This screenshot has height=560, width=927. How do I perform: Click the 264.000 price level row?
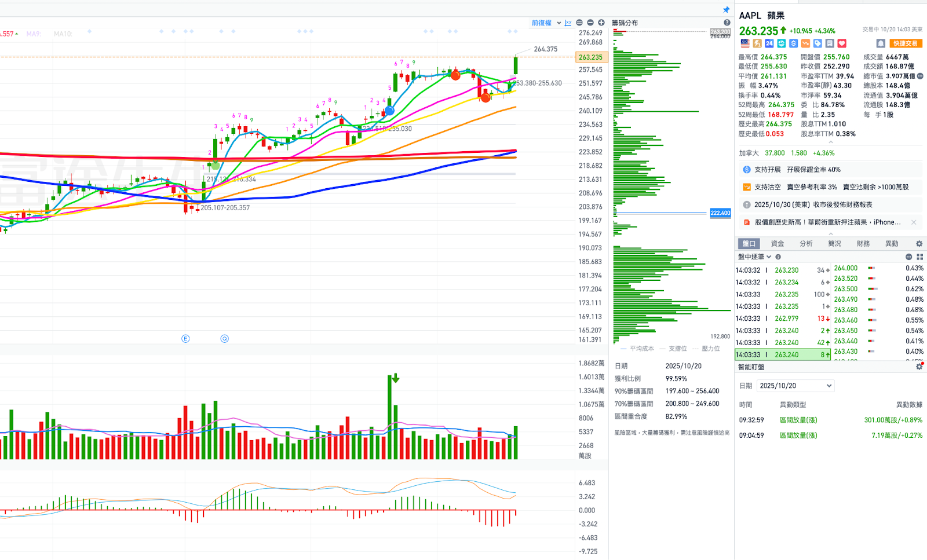(878, 268)
